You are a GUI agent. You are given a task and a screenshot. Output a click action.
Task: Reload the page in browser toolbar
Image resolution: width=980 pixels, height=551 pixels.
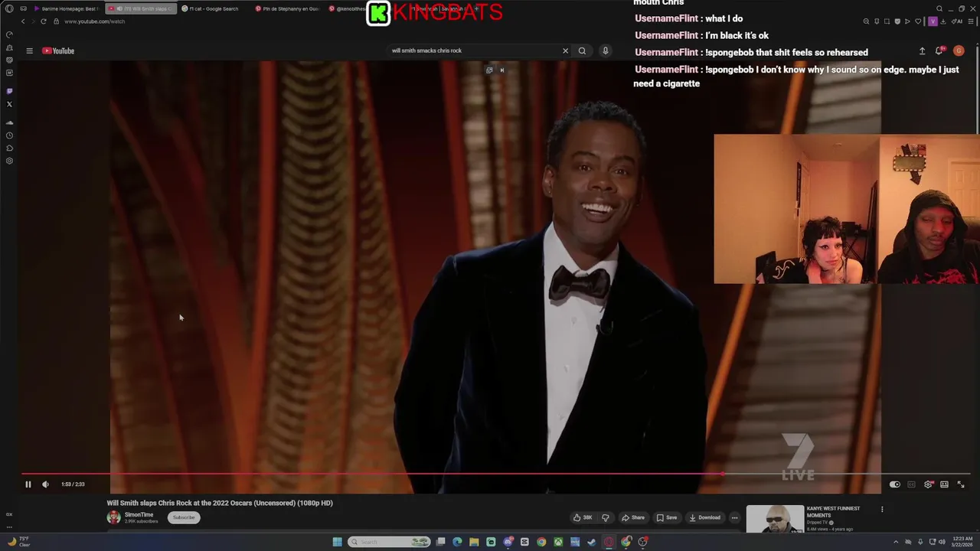click(x=43, y=21)
